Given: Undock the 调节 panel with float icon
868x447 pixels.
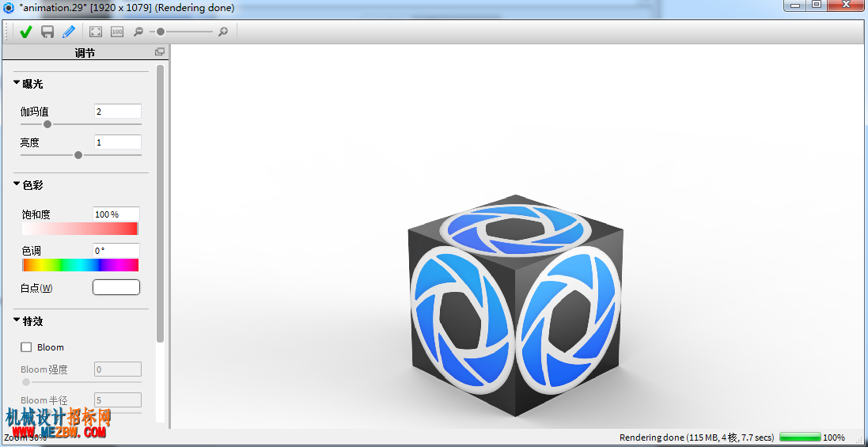Looking at the screenshot, I should (x=159, y=52).
